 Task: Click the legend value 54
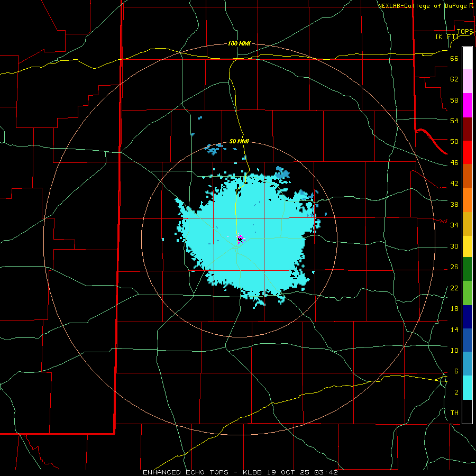(x=454, y=121)
